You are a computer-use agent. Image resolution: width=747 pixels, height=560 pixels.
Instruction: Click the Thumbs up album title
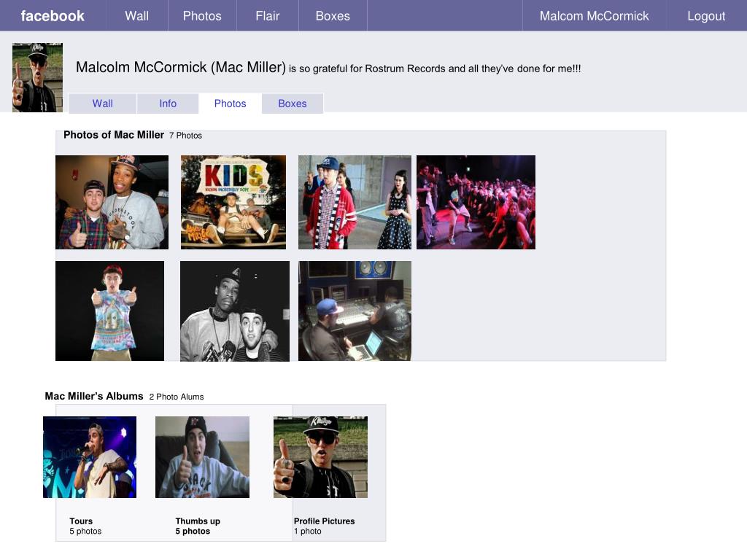(x=198, y=521)
